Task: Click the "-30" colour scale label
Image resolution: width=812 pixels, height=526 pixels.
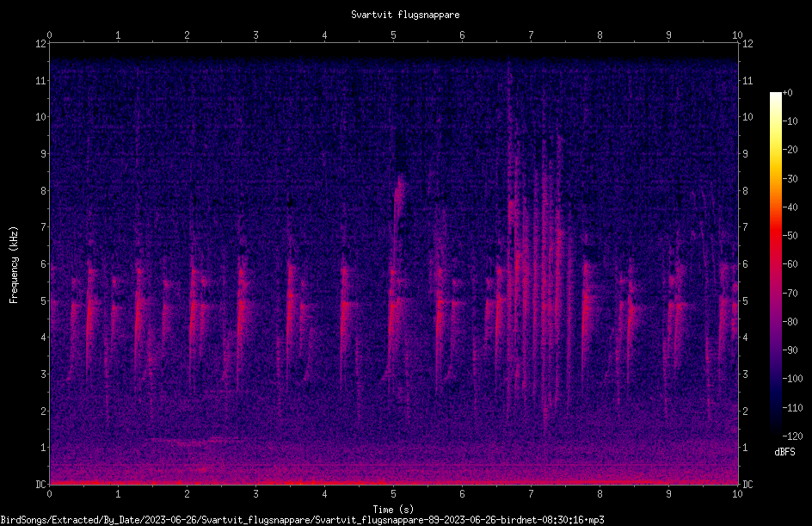Action: click(x=790, y=179)
